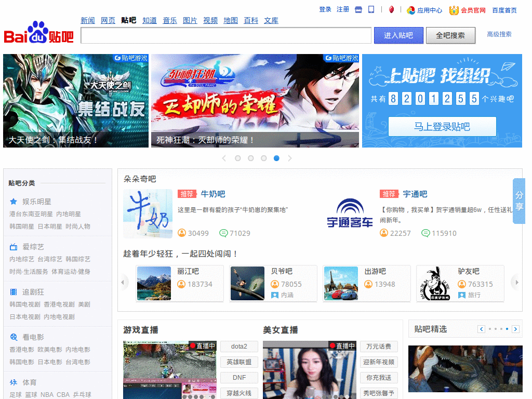Click the shop icon next to 注册

[357, 9]
